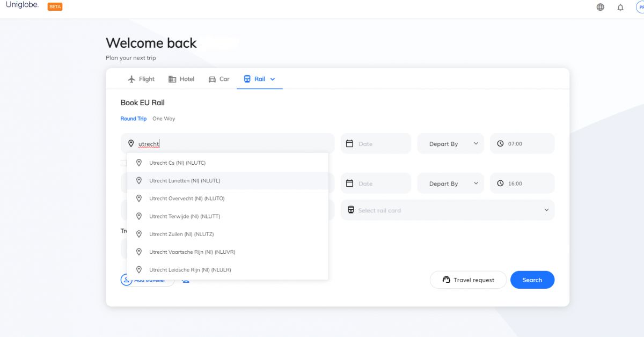This screenshot has height=337, width=644.
Task: Click the train icon in the rail card field
Action: (x=351, y=210)
